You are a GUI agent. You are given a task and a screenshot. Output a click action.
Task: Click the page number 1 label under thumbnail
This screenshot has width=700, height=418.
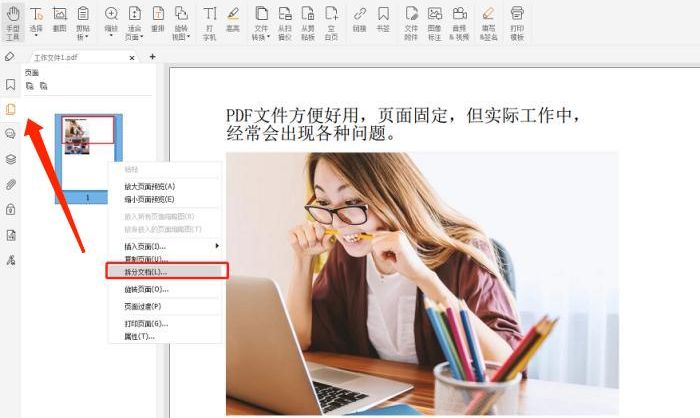coord(88,197)
